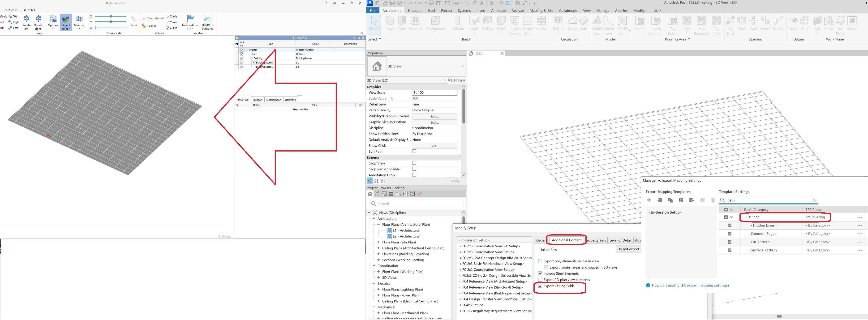Viewport: 868px width, 320px height.
Task: Uncheck the Export Ceiling Grids checkbox
Action: [540, 286]
